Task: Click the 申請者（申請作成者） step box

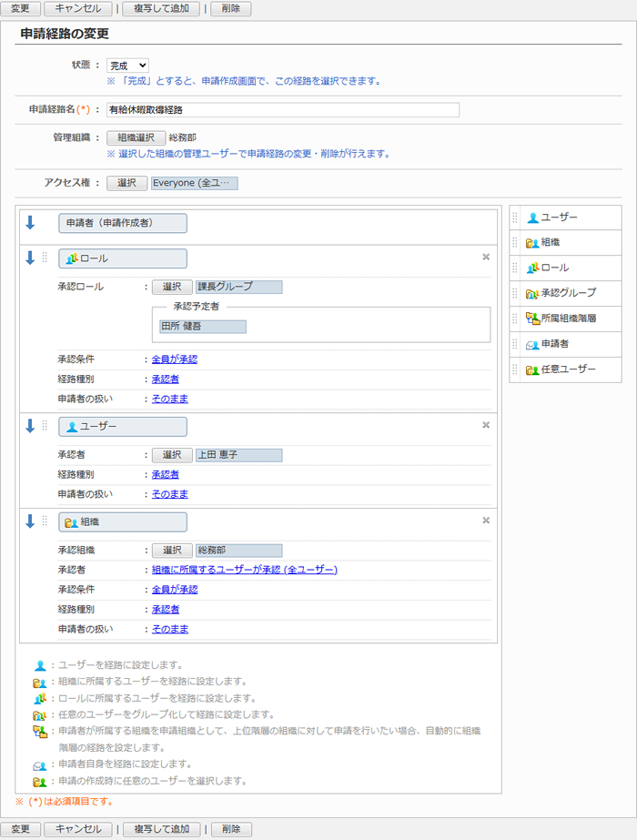Action: (x=123, y=223)
